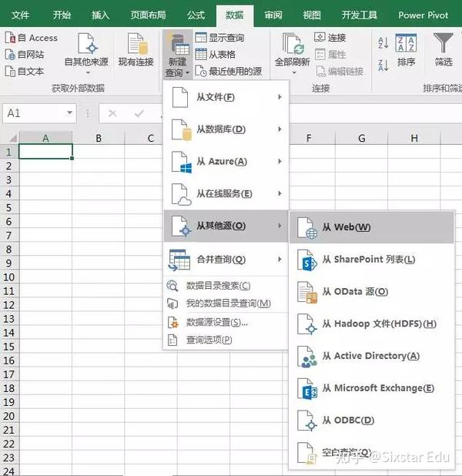Click the 自文本 import icon
Viewport: 462px width, 476px height.
coord(10,72)
